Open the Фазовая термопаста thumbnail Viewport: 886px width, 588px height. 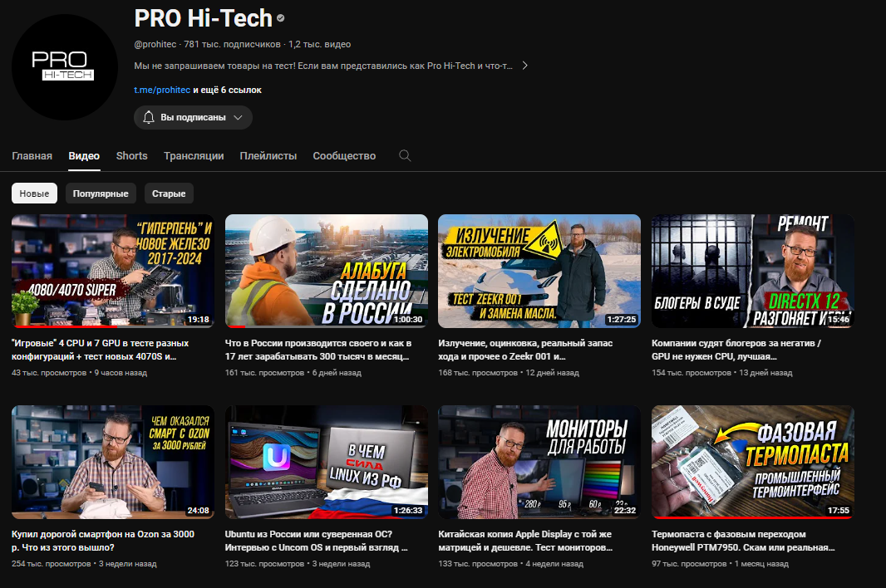(753, 462)
